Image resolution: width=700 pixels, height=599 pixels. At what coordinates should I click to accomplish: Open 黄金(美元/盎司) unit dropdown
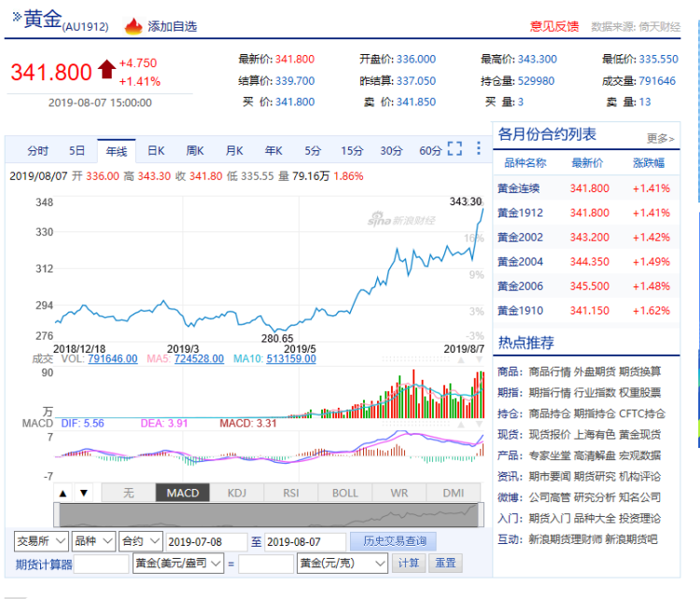click(179, 564)
